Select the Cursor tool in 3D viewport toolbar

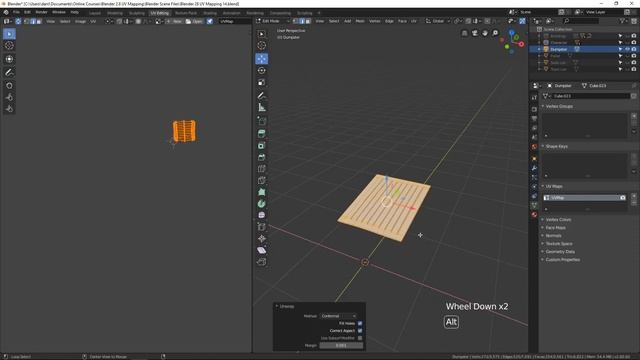pyautogui.click(x=262, y=45)
